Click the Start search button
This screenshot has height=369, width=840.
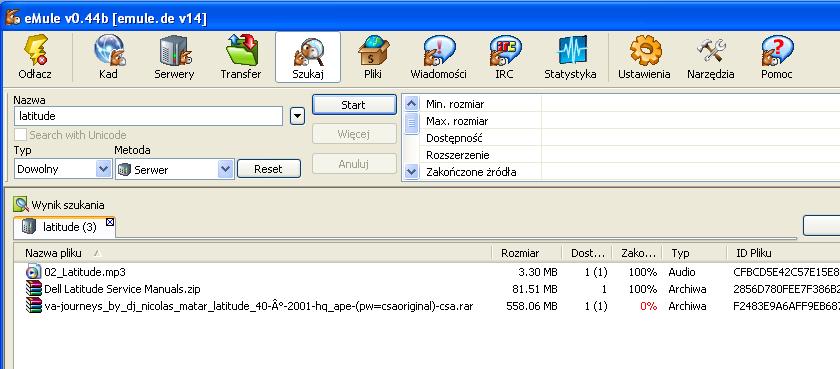pyautogui.click(x=354, y=105)
